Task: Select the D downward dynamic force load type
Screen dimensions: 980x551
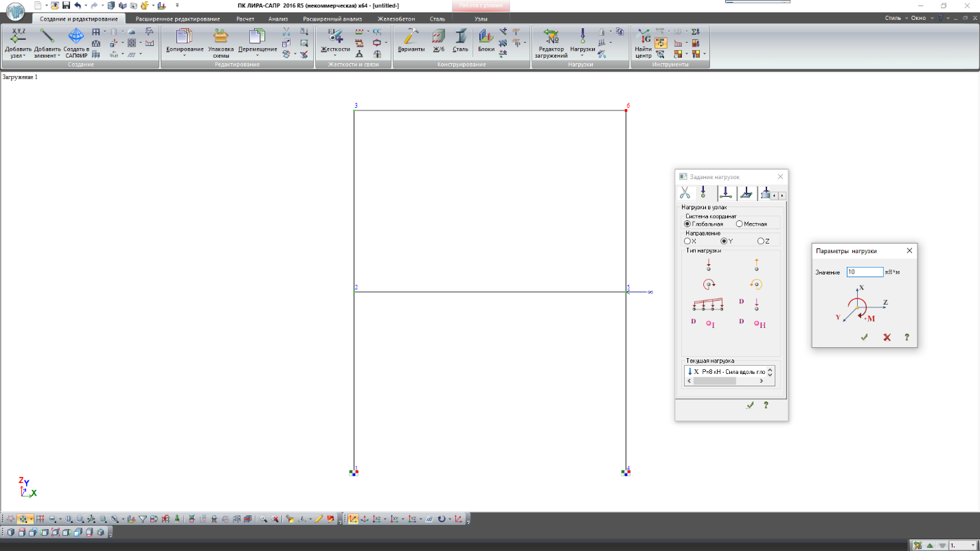Action: [750, 303]
